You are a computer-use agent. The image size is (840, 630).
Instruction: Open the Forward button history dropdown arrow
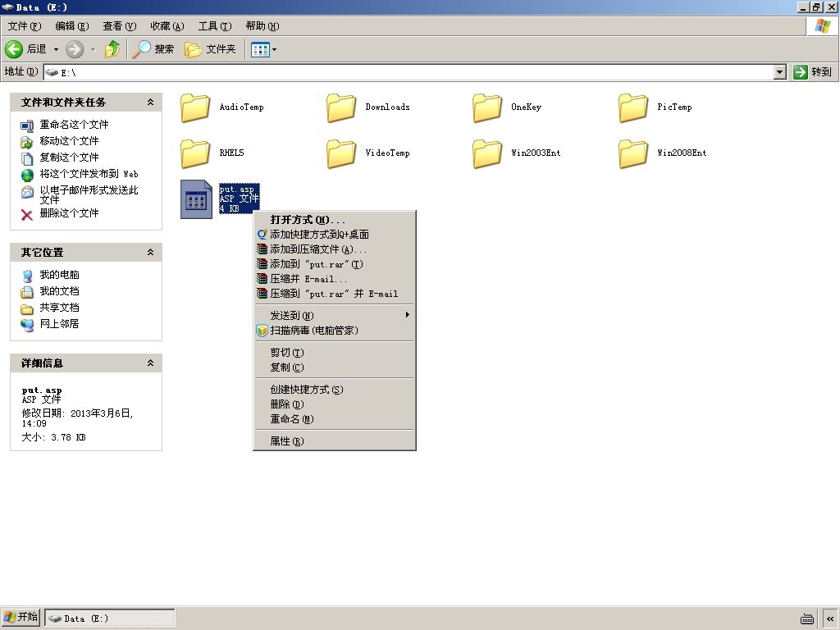tap(93, 49)
